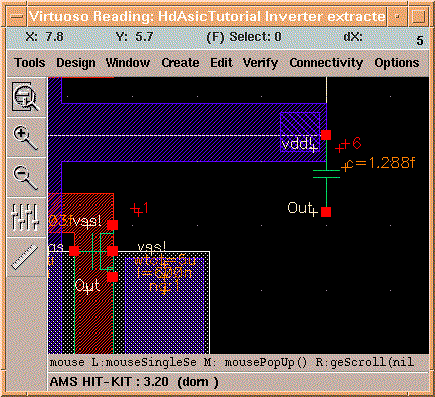The image size is (435, 397).
Task: Click the M: mousePopUp() hint text
Action: [255, 362]
